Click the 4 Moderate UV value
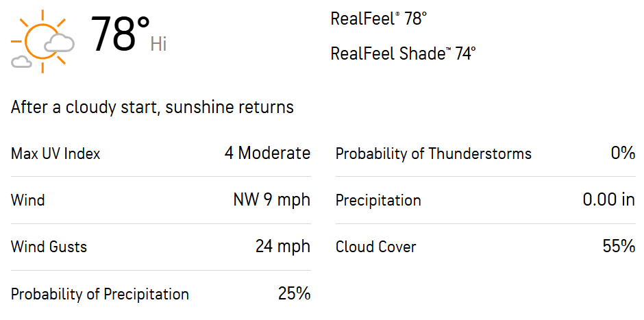Viewport: 644px width, 320px height. click(x=267, y=153)
